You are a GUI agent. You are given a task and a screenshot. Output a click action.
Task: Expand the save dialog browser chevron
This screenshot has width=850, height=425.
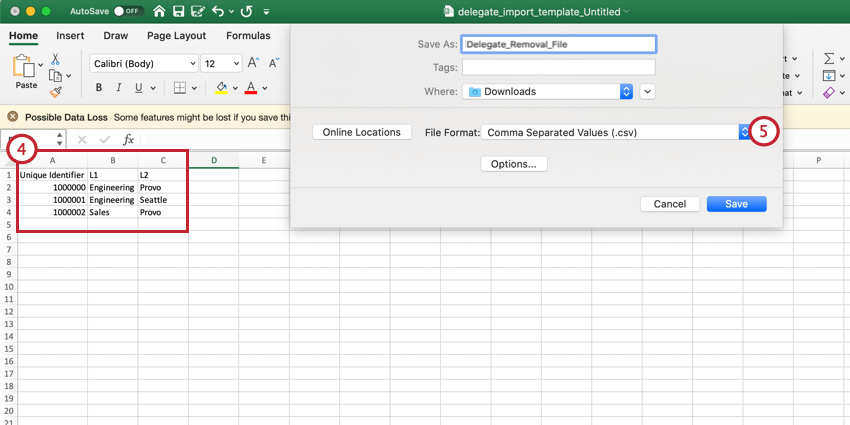coord(648,91)
